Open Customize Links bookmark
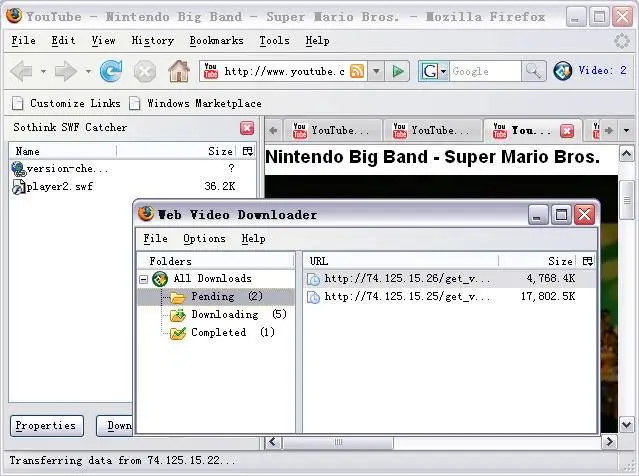The image size is (639, 476). tap(66, 104)
